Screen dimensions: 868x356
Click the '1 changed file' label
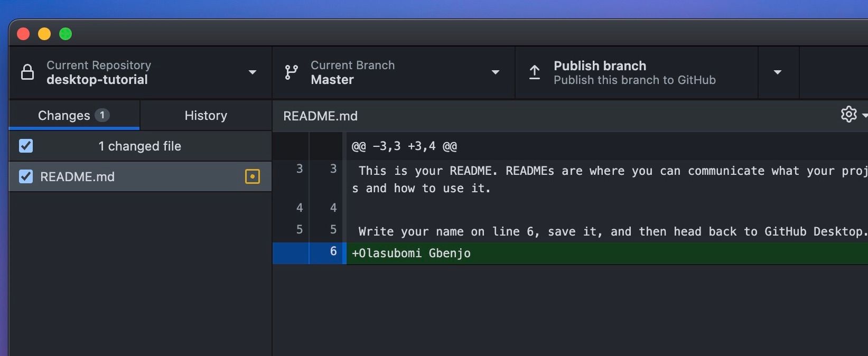139,146
